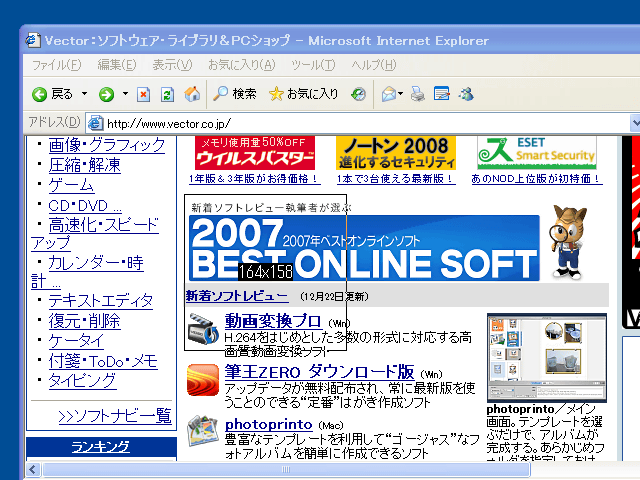The height and width of the screenshot is (480, 640).
Task: Click horizontal scrollbar left arrow
Action: 33,469
